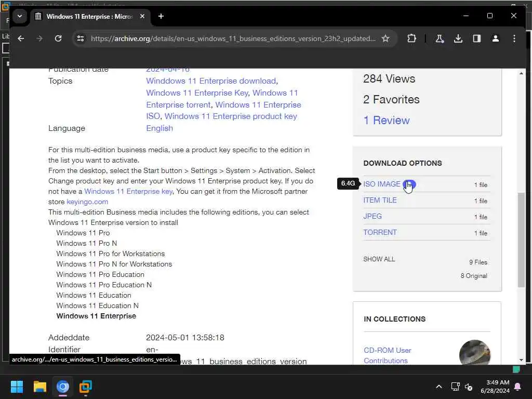Image resolution: width=532 pixels, height=399 pixels.
Task: Click the info badge beside ISO IMAGE
Action: [x=409, y=184]
